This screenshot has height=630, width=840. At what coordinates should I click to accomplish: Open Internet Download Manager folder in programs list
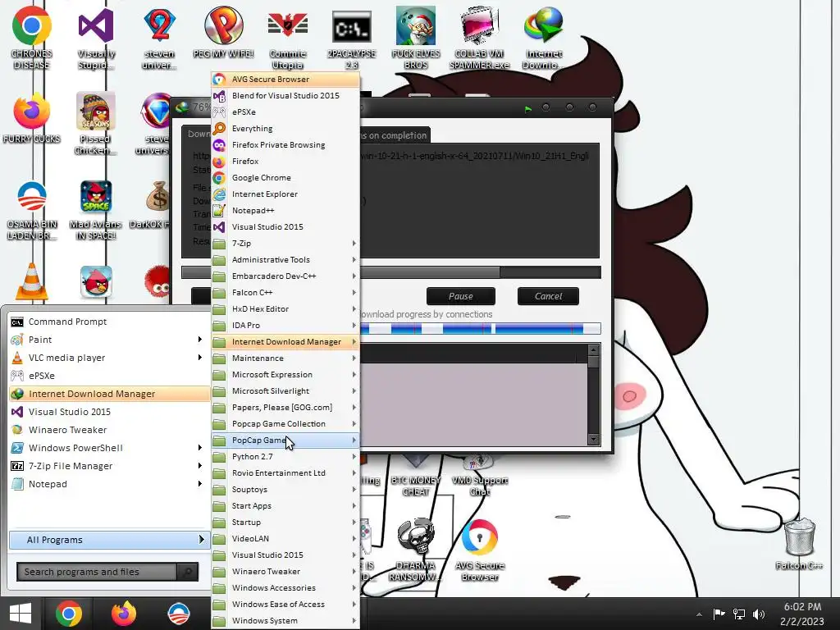click(x=285, y=342)
